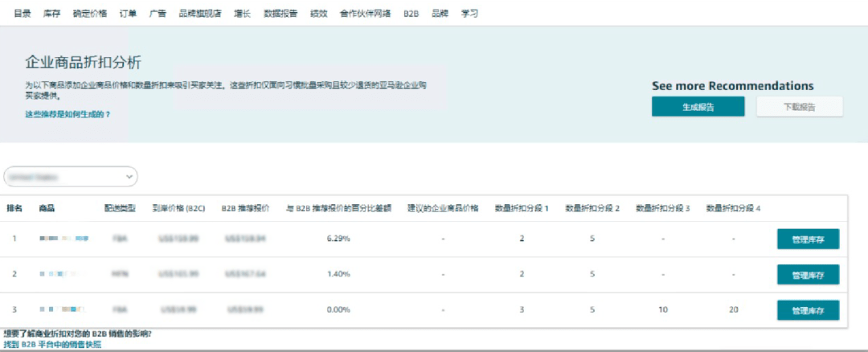Open the 库存 menu
The width and height of the screenshot is (868, 352).
51,14
